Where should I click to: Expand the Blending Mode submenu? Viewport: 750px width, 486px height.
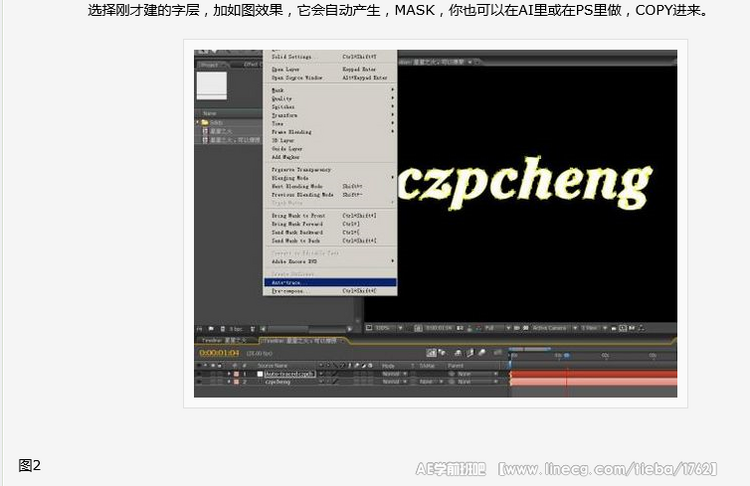click(330, 178)
